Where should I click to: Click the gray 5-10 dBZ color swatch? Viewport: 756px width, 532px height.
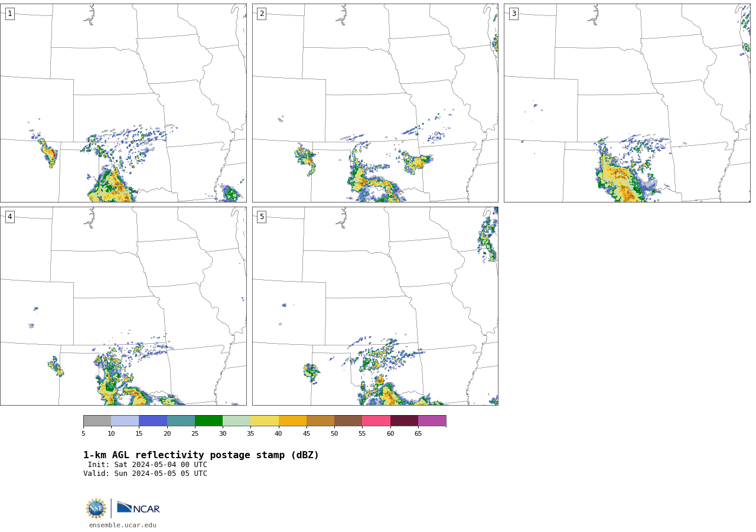[97, 421]
